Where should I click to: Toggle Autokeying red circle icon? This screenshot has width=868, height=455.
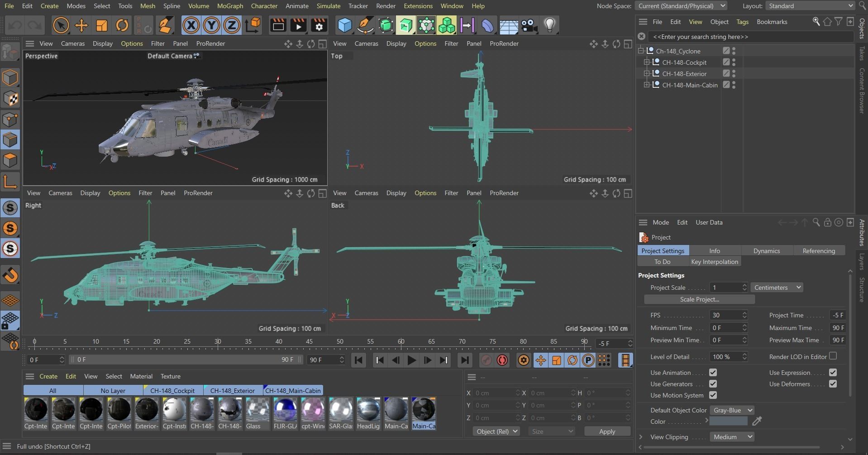click(502, 360)
